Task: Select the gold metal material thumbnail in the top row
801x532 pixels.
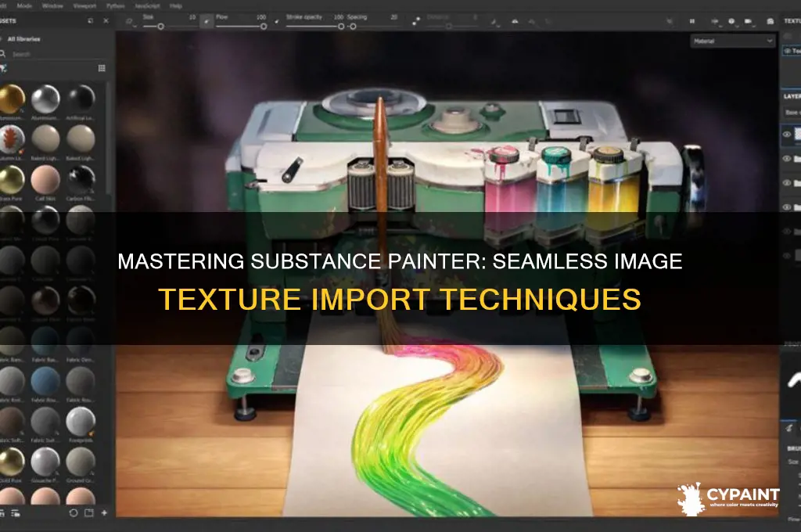Action: 11,98
